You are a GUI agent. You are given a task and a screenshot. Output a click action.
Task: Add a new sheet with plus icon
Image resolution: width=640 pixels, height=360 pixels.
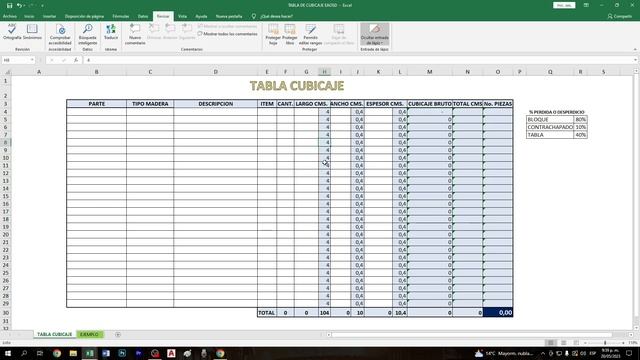point(118,335)
